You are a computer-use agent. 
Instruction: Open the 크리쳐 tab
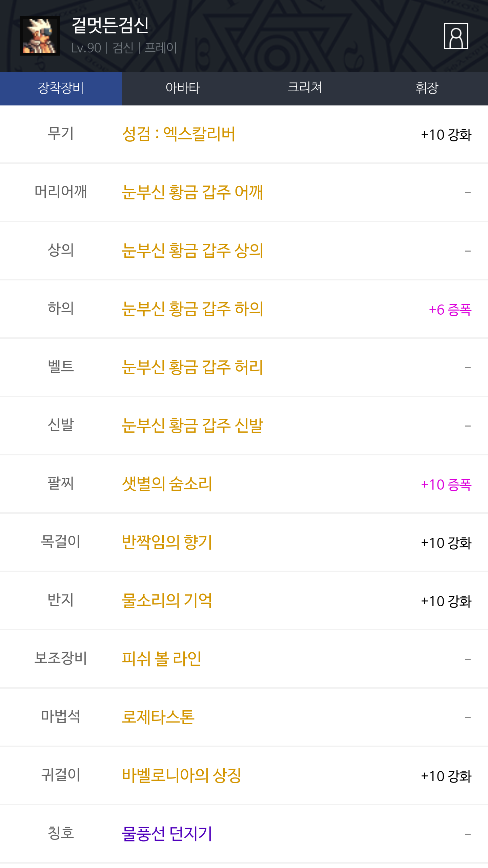(x=305, y=88)
